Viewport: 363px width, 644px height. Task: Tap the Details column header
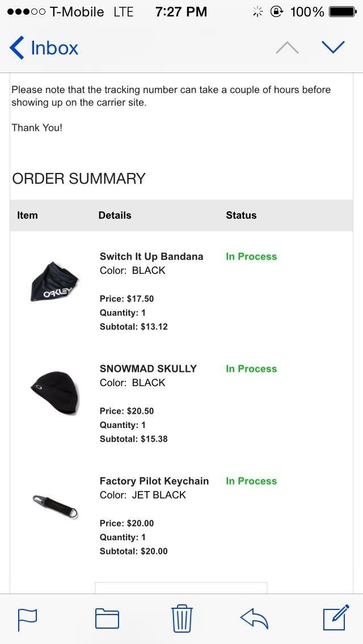coord(115,215)
